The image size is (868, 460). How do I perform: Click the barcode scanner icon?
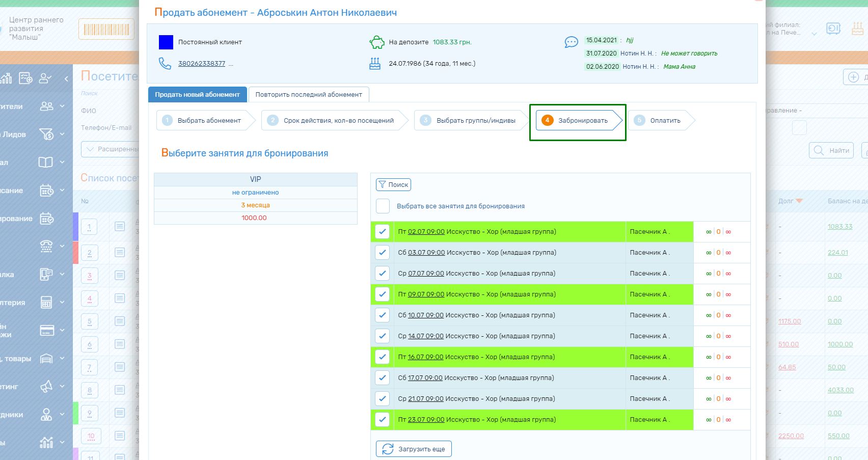click(x=106, y=30)
